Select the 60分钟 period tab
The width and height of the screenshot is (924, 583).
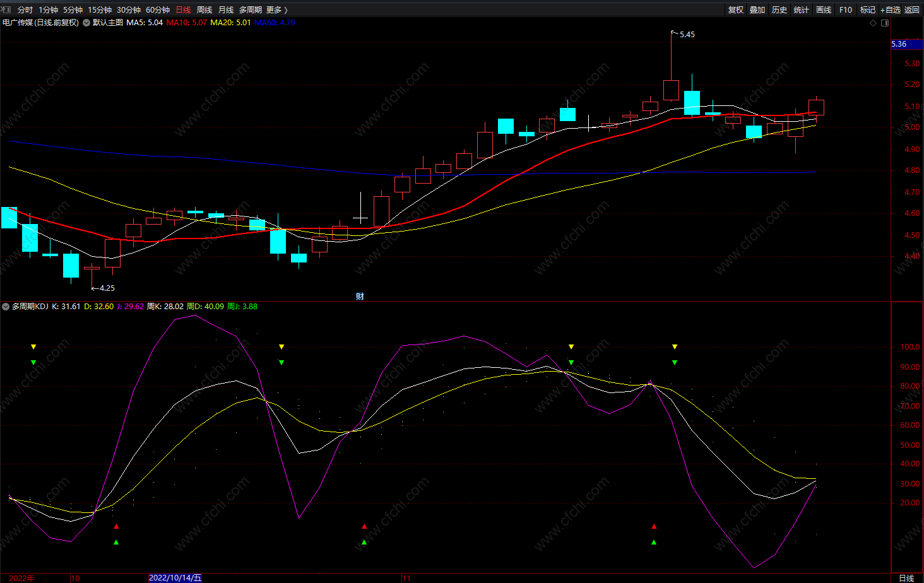click(158, 10)
